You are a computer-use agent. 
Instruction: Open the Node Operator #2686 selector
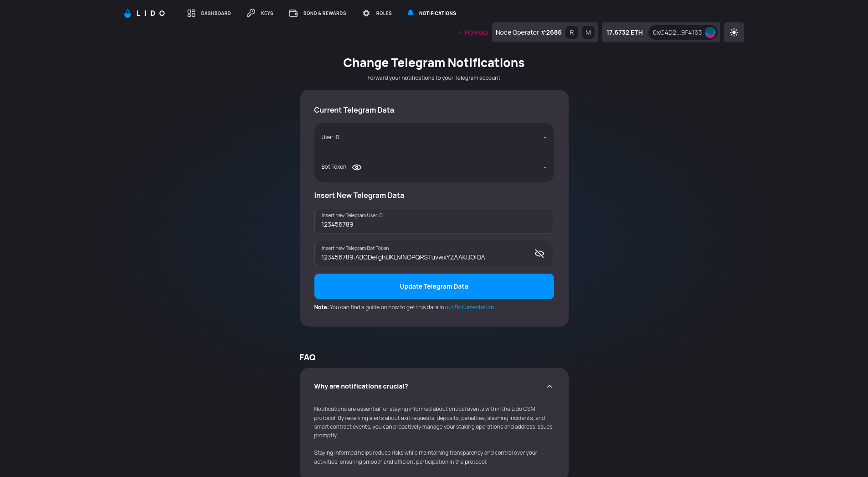(529, 32)
